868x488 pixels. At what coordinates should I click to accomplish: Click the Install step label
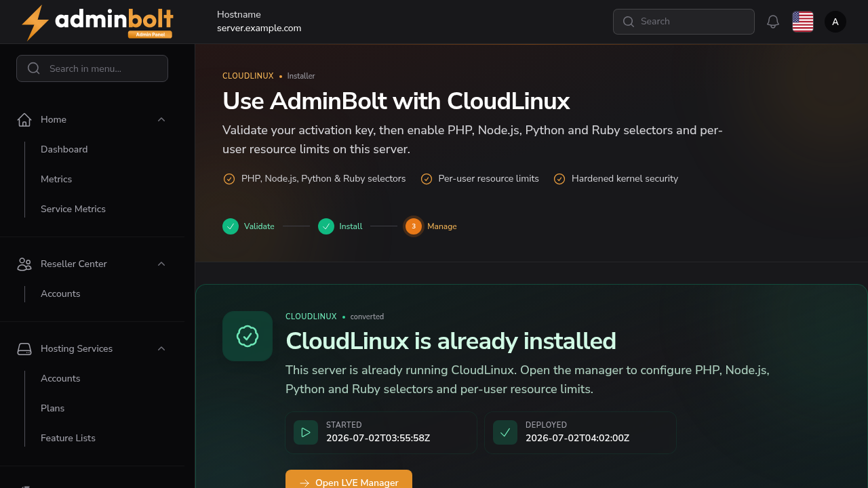tap(351, 226)
